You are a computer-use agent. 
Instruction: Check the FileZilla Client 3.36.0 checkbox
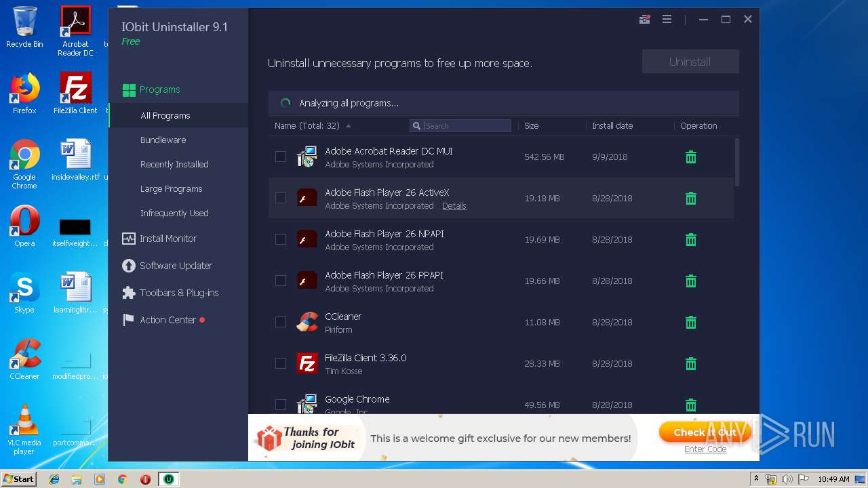coord(281,363)
